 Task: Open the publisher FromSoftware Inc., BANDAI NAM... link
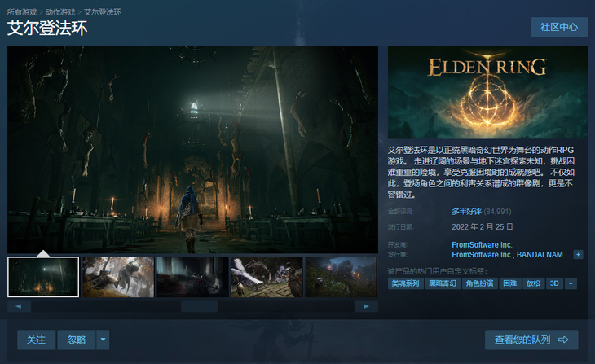tap(510, 255)
